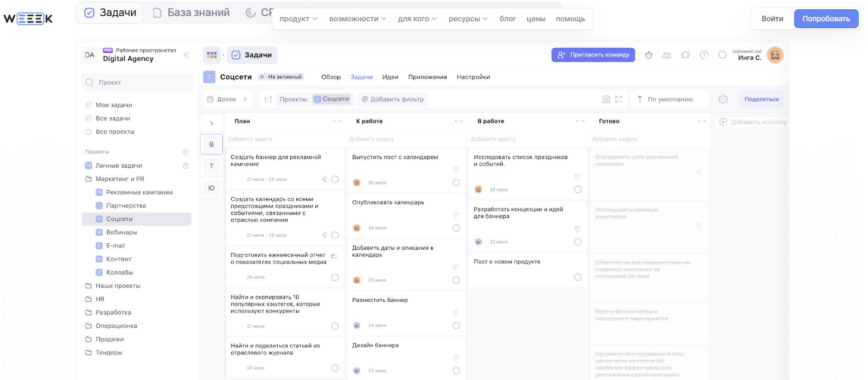Click the save view floppy disk icon
868x380 pixels.
(x=606, y=99)
